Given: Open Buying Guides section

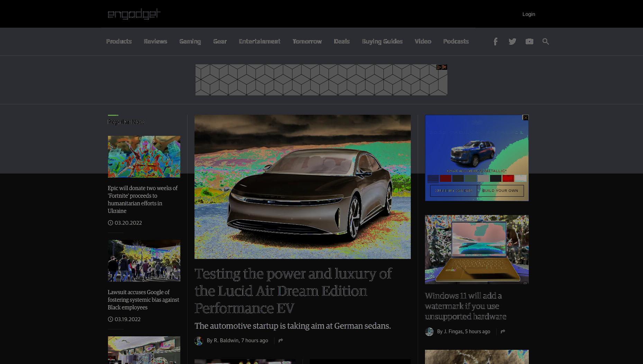Looking at the screenshot, I should pos(382,41).
